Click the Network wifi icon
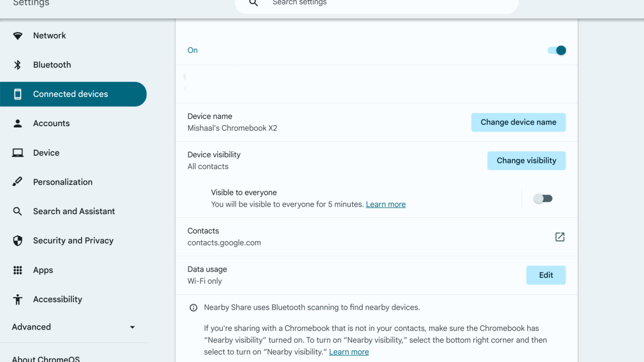This screenshot has height=362, width=644. click(18, 36)
